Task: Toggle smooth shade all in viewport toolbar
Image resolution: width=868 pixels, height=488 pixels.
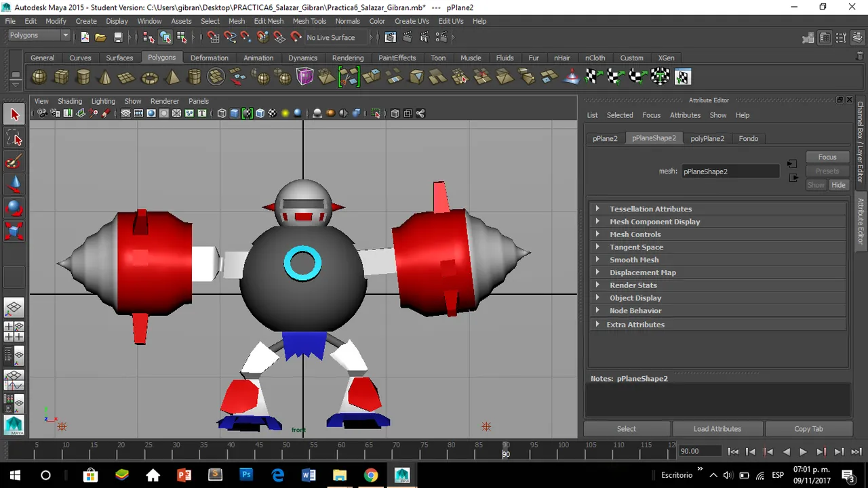Action: [x=235, y=114]
